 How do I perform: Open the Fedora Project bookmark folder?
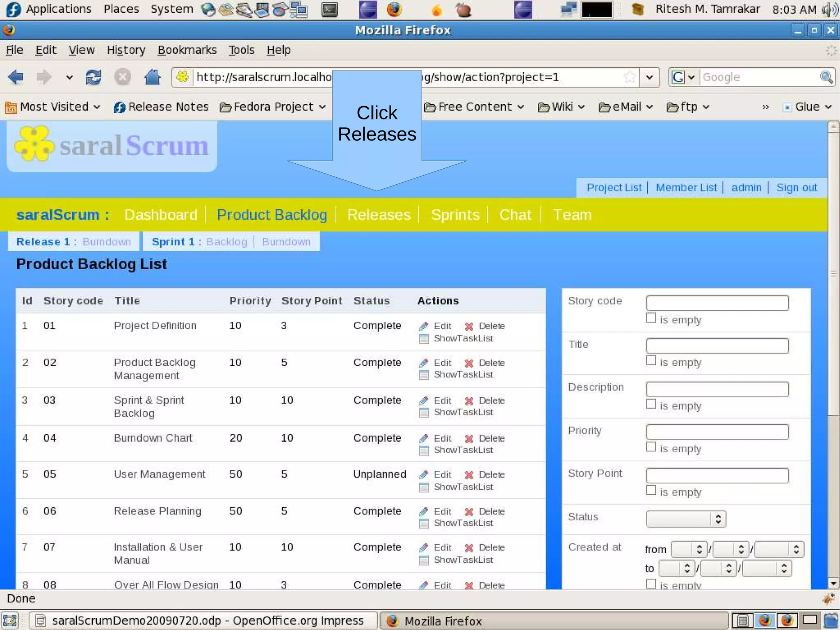pyautogui.click(x=273, y=107)
